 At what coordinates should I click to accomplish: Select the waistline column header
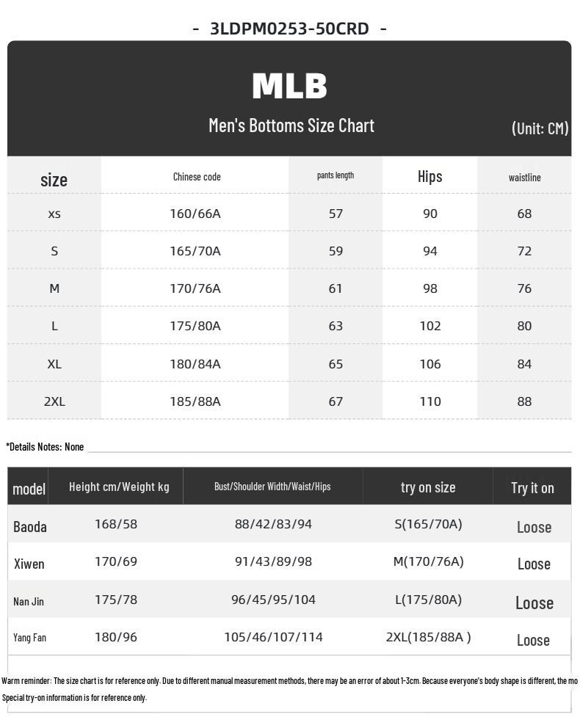click(x=524, y=177)
